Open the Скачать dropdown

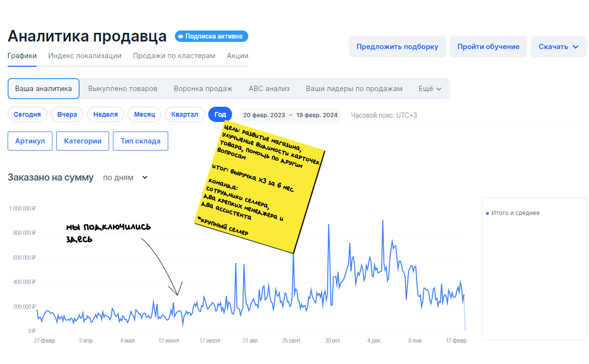559,47
